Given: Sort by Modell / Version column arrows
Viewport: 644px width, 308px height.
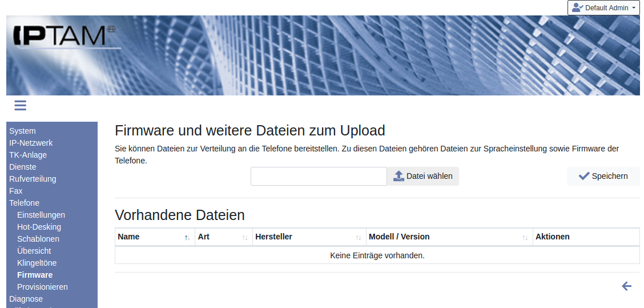Looking at the screenshot, I should (x=525, y=237).
